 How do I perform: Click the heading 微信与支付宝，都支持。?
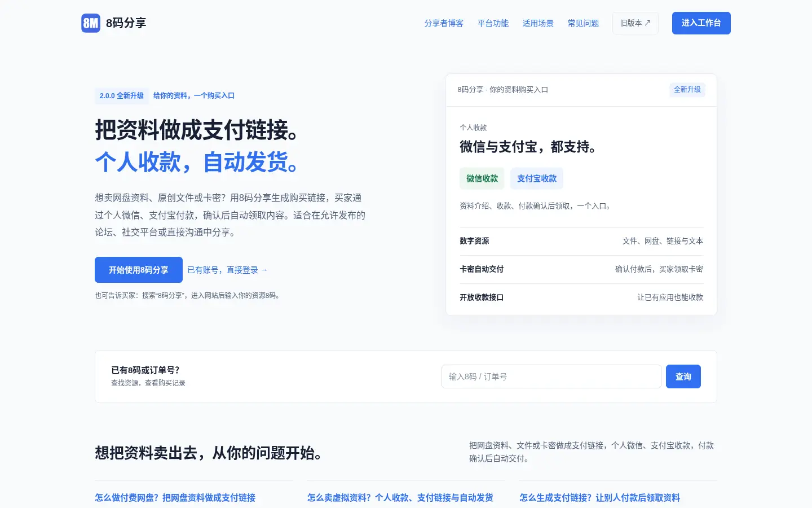[x=529, y=147]
